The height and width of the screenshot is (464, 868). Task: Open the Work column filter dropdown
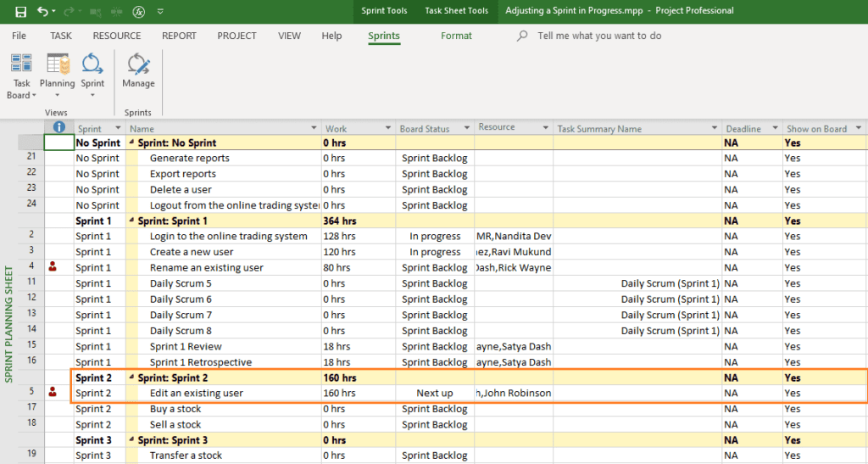point(388,128)
